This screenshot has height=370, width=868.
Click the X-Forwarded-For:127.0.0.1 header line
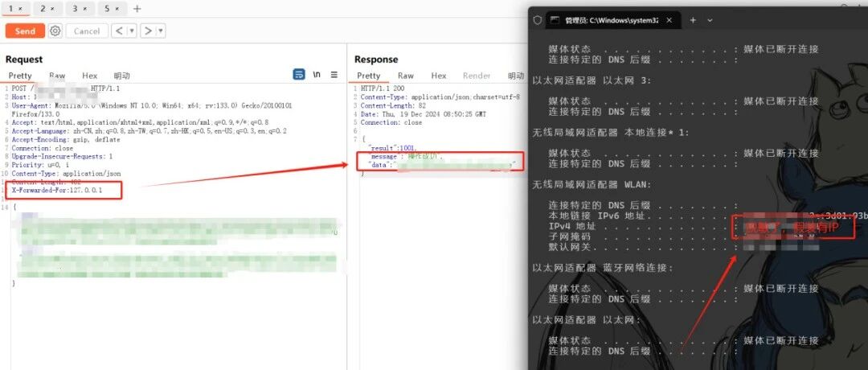(57, 190)
